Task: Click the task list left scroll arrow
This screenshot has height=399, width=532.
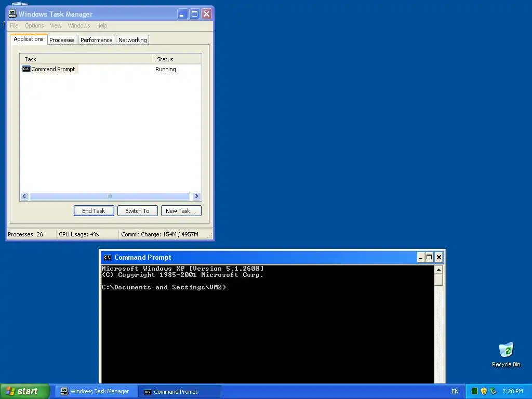Action: tap(24, 196)
